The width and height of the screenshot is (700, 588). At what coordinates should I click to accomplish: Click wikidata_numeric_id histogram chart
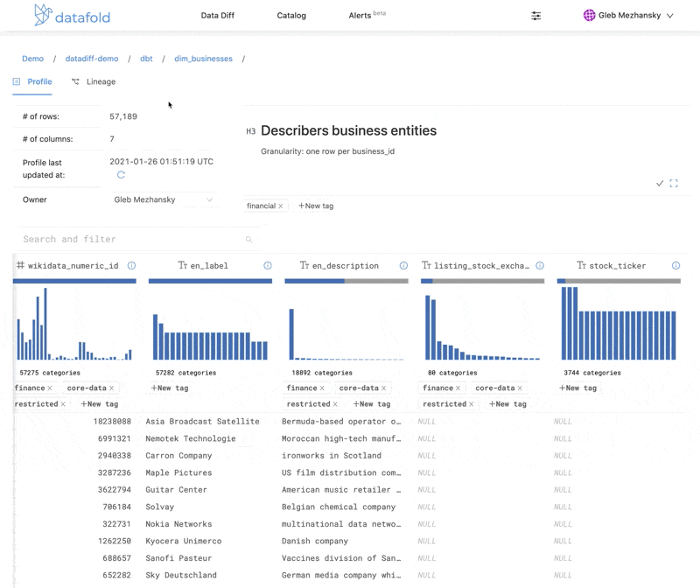[x=74, y=324]
